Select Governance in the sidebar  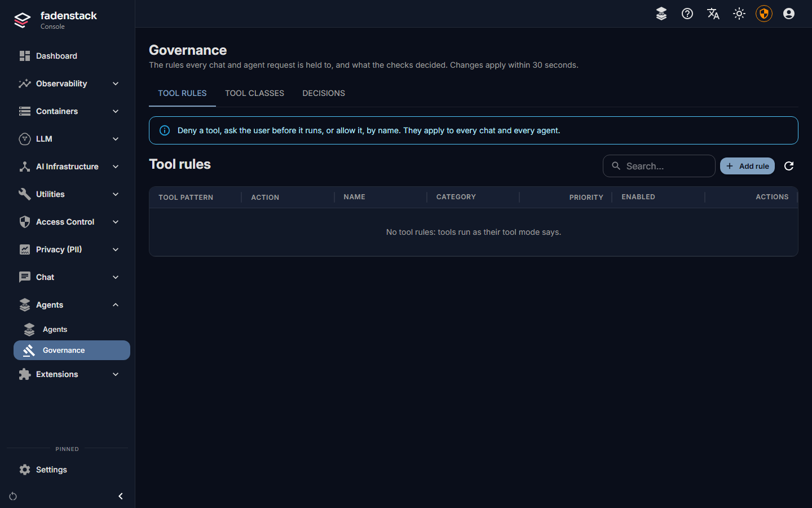tap(72, 350)
